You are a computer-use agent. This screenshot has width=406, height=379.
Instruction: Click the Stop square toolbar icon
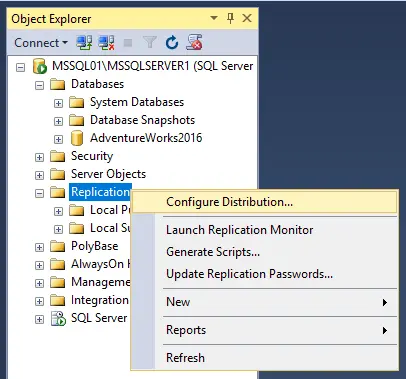coord(128,43)
